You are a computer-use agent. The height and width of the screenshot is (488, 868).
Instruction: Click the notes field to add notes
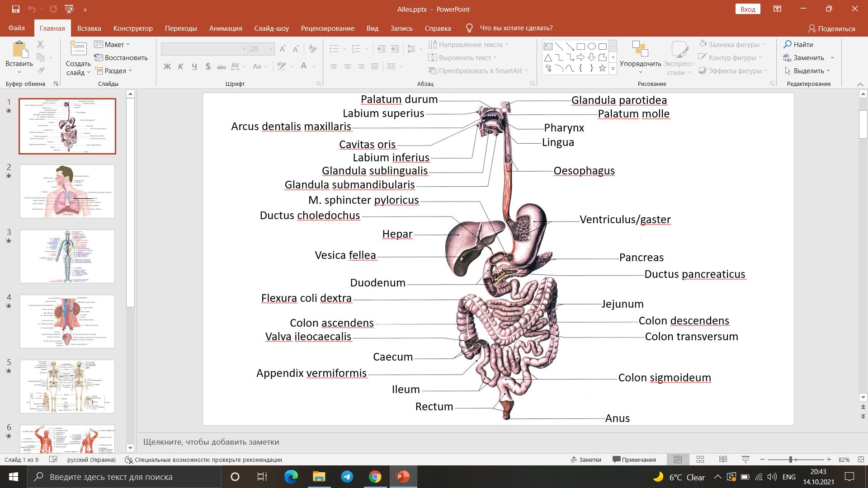(497, 442)
